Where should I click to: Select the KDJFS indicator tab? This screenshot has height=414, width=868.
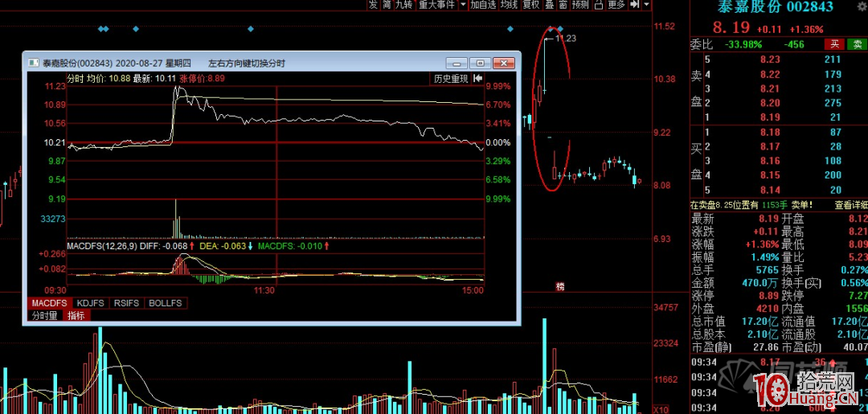click(91, 303)
